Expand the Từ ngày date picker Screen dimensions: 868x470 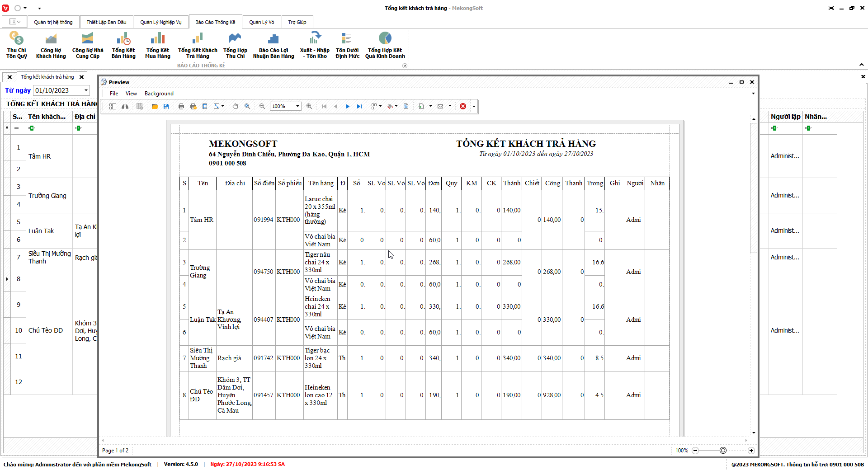click(x=86, y=90)
